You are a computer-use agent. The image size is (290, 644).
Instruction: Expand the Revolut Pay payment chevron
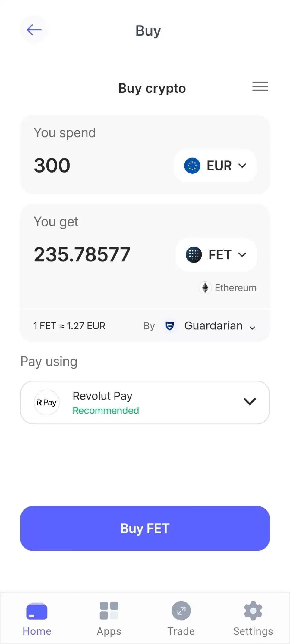coord(249,401)
